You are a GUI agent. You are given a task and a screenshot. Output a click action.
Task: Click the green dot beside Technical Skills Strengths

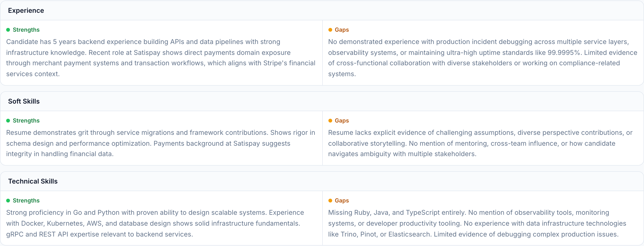[8, 201]
